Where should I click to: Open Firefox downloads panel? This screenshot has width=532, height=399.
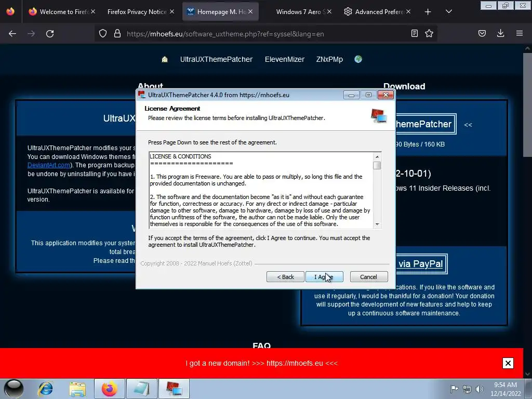pos(500,33)
